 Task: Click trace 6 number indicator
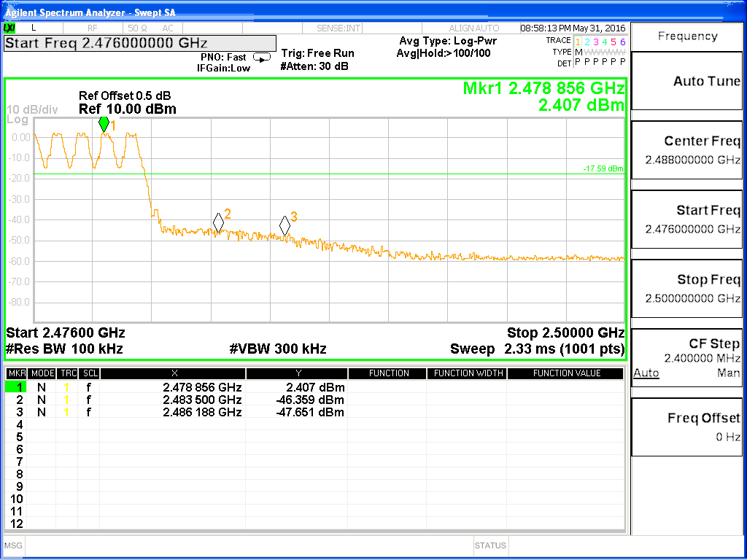[622, 42]
